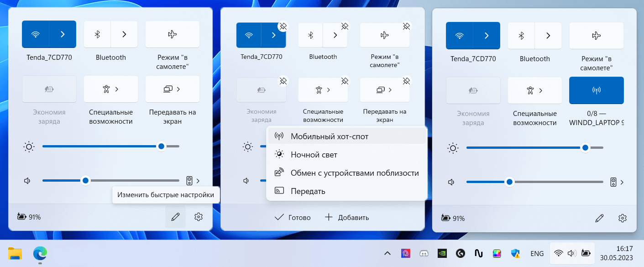The width and height of the screenshot is (644, 267).
Task: Select "Ночной свет" from the add menu
Action: coord(347,155)
